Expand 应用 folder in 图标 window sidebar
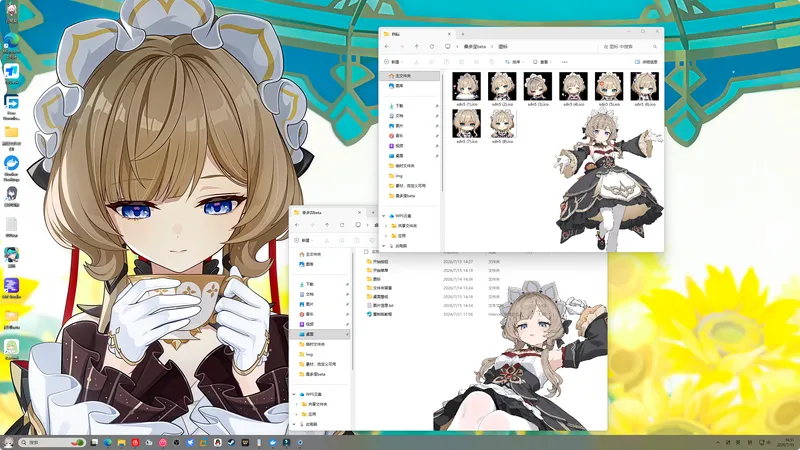 click(x=387, y=236)
